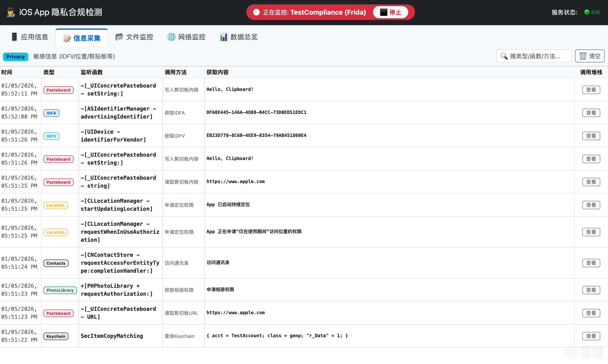608x364 pixels.
Task: View call stack for IDFA row
Action: (591, 113)
